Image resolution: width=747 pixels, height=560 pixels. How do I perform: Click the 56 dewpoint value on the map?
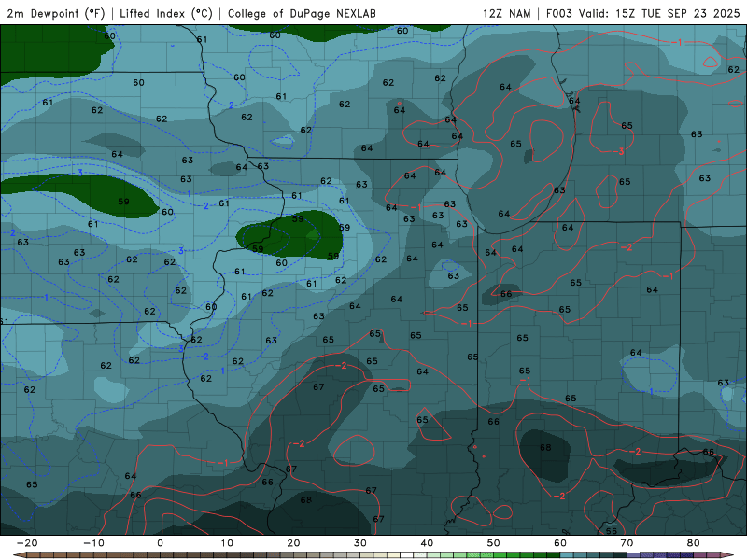612,530
